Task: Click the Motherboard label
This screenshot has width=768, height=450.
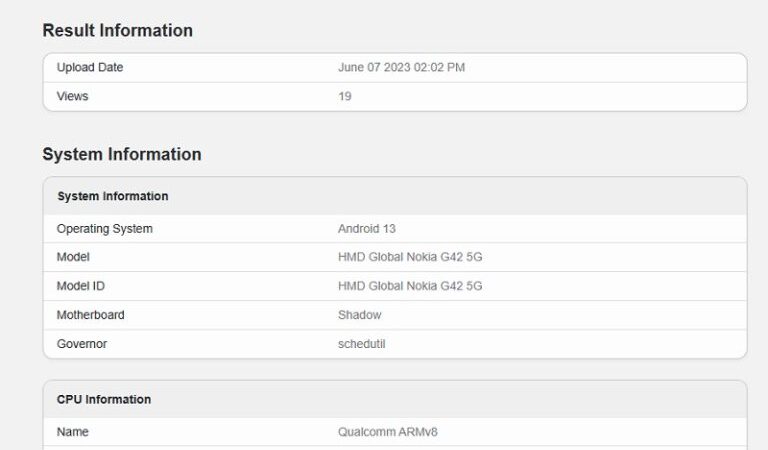Action: [x=91, y=316]
